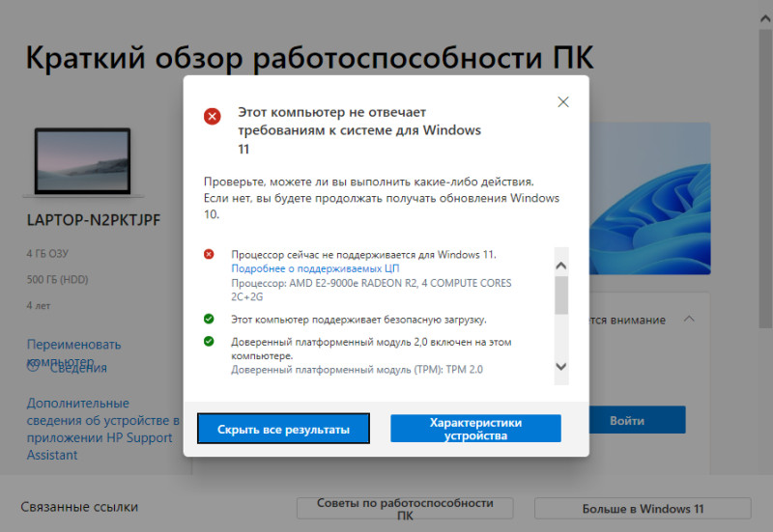
Task: Open Переименовать компьютер link
Action: (73, 352)
